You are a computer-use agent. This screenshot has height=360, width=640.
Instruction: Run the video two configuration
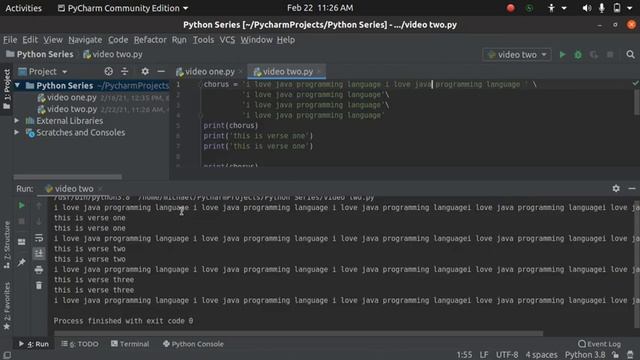[x=562, y=55]
